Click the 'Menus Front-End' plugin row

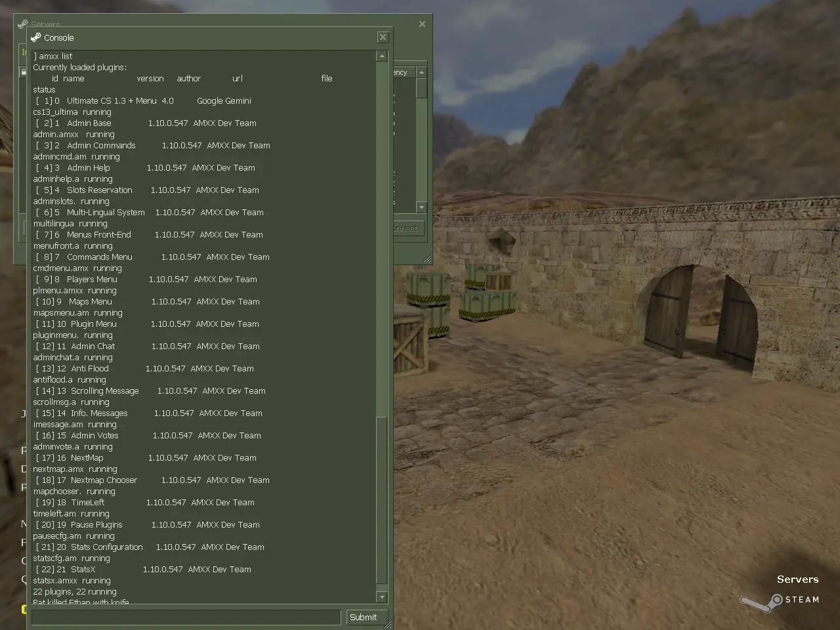tap(149, 235)
